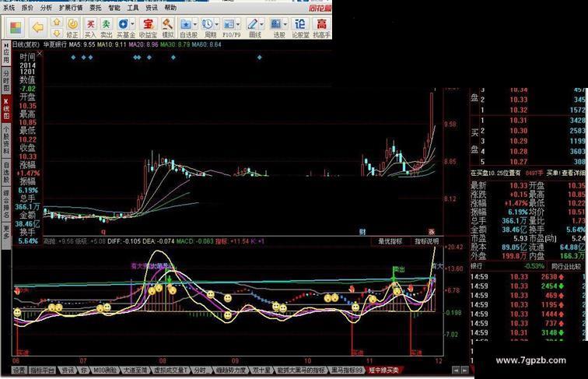
Task: Open the 系统 menu
Action: pyautogui.click(x=9, y=8)
